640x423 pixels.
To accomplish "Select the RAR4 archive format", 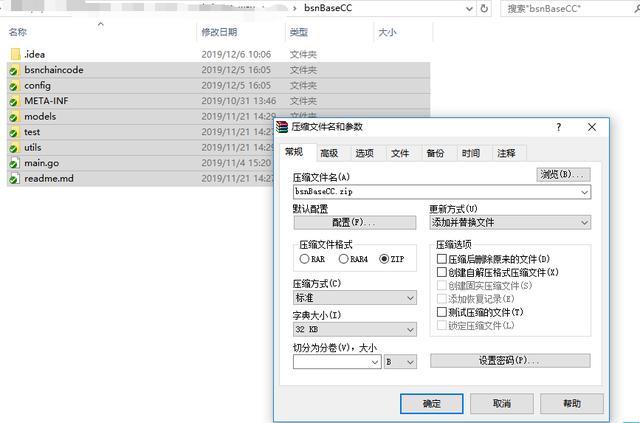I will 343,259.
